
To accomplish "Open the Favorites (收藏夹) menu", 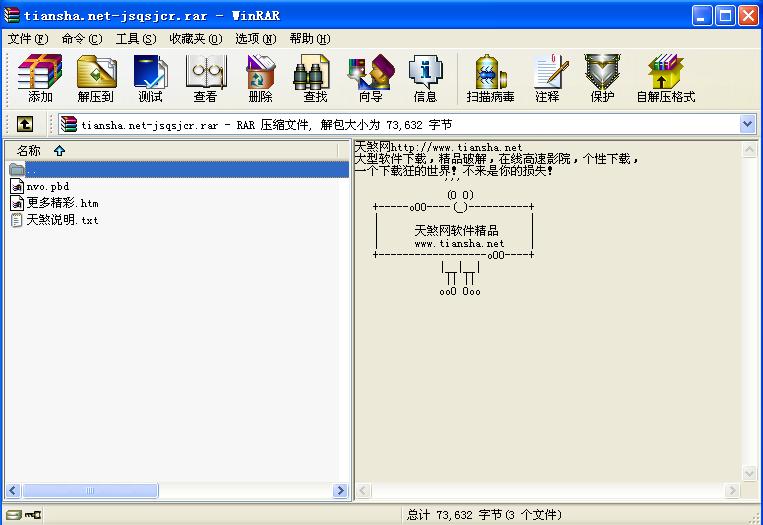I will click(196, 39).
